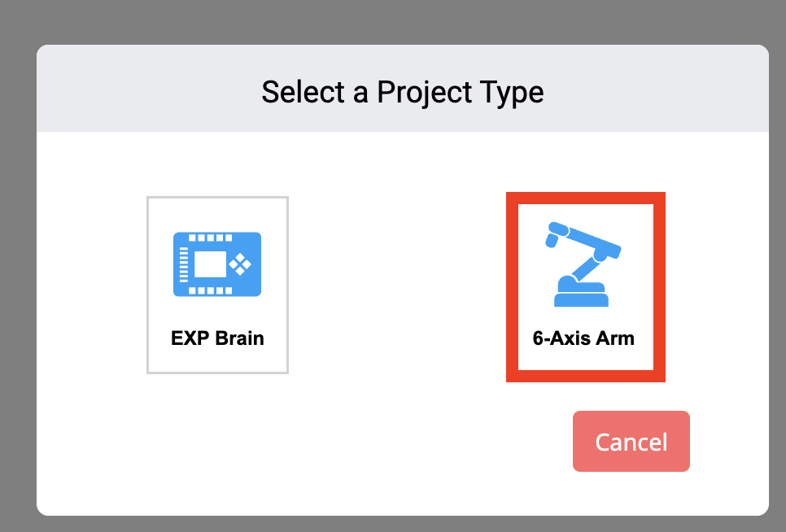Select the circuit board image on the left card

coord(217,263)
